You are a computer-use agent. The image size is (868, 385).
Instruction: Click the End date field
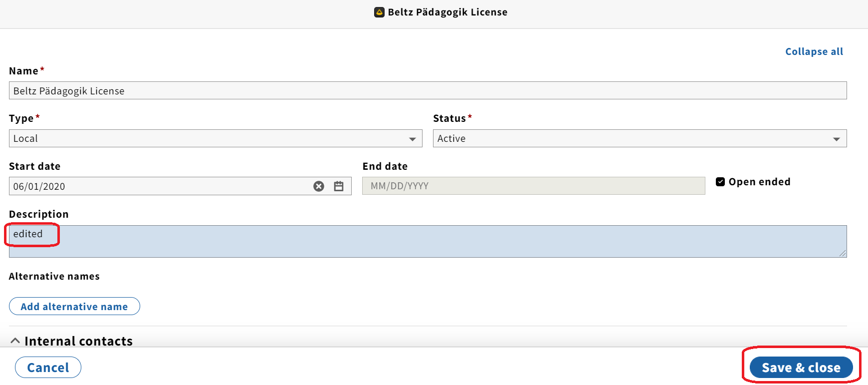click(534, 186)
